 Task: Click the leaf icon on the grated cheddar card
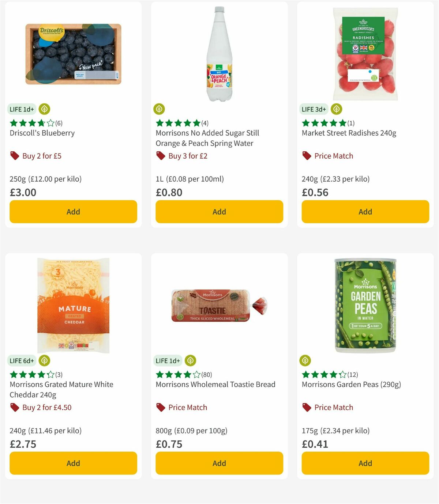45,360
